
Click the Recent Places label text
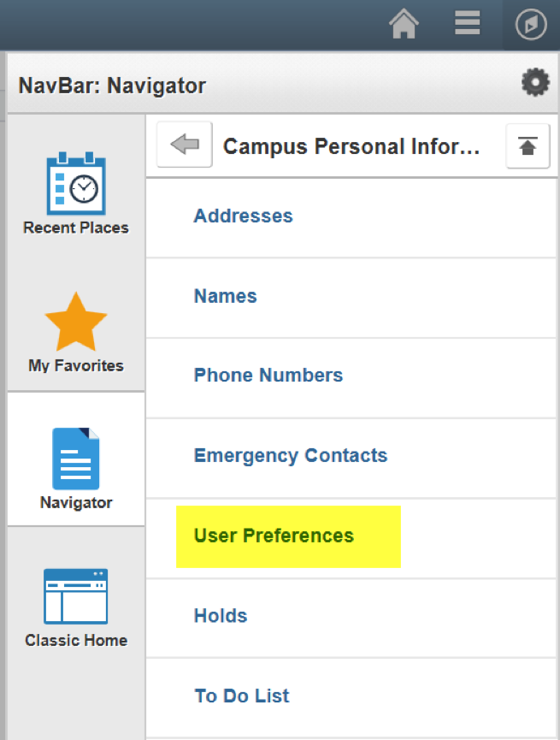pos(76,228)
